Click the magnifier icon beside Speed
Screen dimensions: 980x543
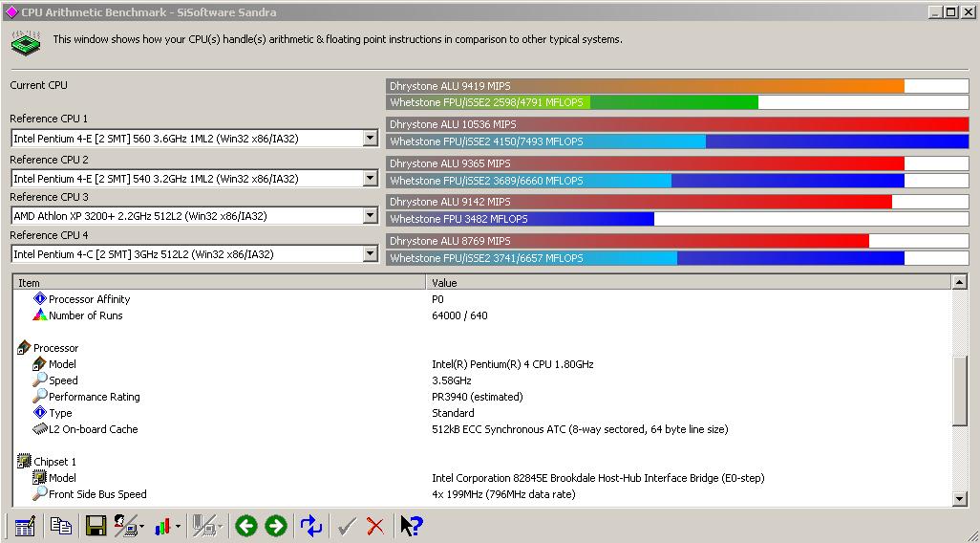[40, 380]
